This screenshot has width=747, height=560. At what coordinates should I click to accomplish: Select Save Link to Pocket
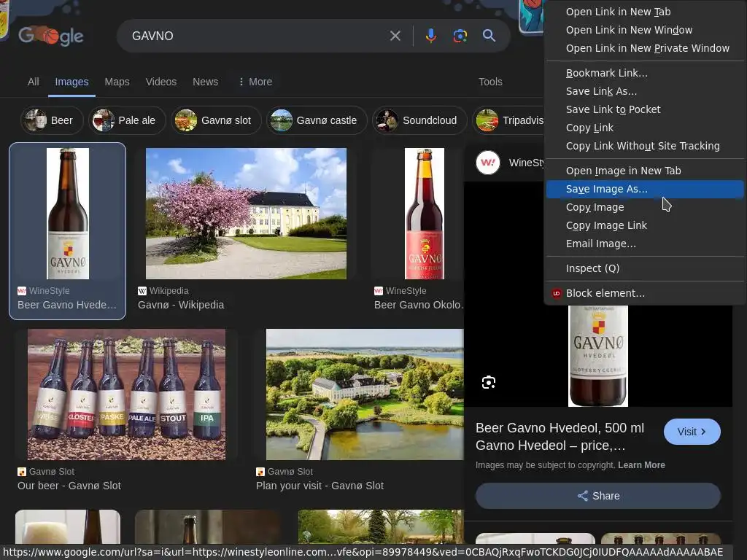tap(645, 109)
